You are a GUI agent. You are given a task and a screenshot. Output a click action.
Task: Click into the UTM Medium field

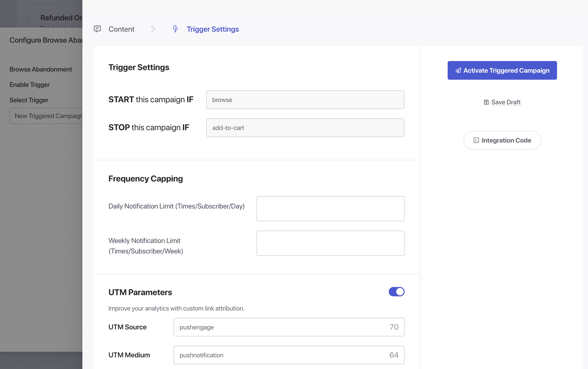tap(280, 355)
